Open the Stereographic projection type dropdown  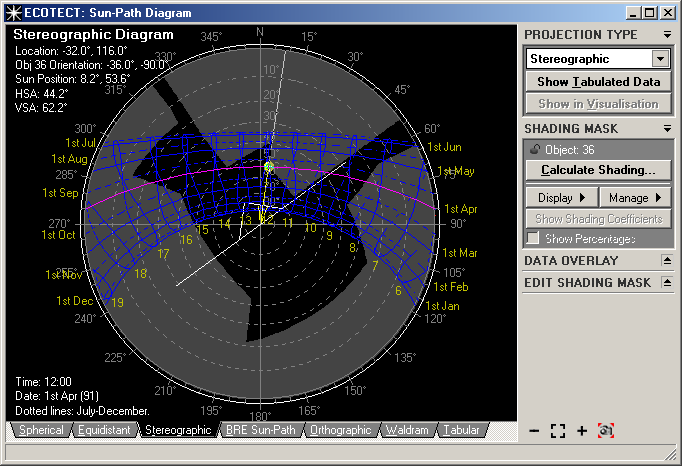[x=660, y=59]
